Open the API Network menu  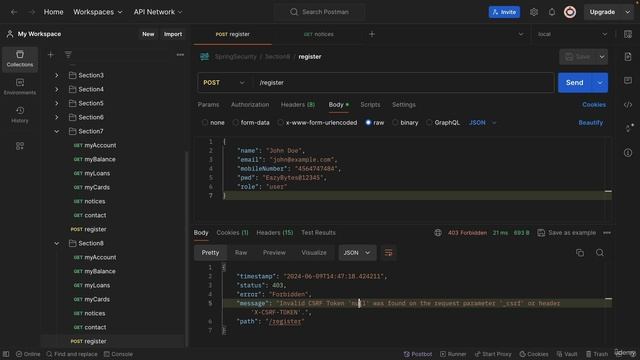(158, 12)
